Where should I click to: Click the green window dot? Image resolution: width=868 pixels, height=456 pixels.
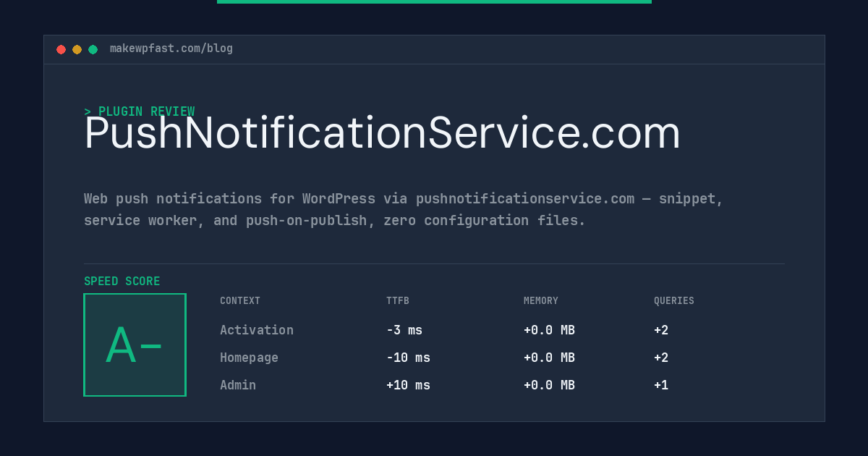coord(93,49)
